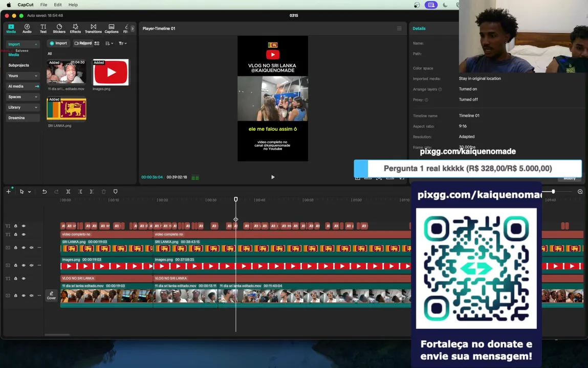Open the Captions panel
Image resolution: width=588 pixels, height=368 pixels.
coord(112,29)
